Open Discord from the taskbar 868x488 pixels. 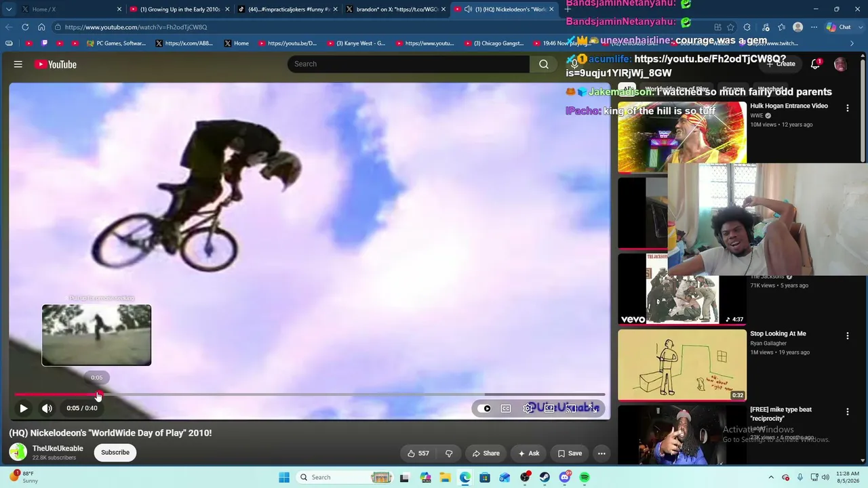[x=564, y=477]
